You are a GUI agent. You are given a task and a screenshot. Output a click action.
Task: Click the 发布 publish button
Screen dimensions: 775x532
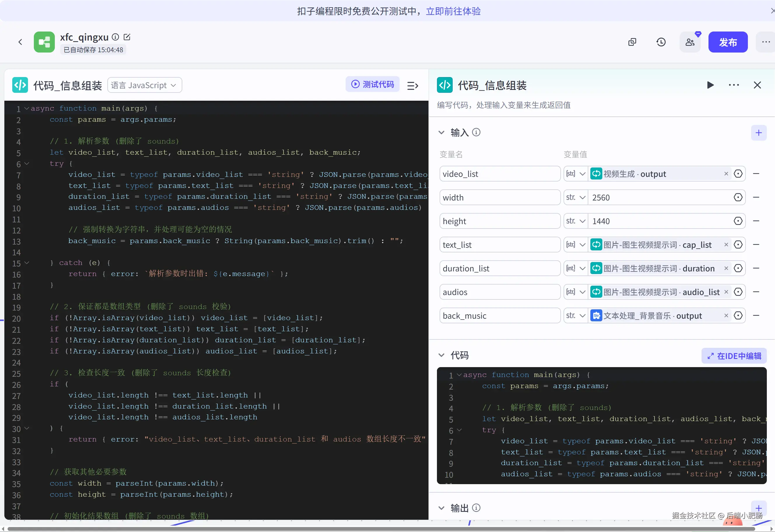(728, 42)
